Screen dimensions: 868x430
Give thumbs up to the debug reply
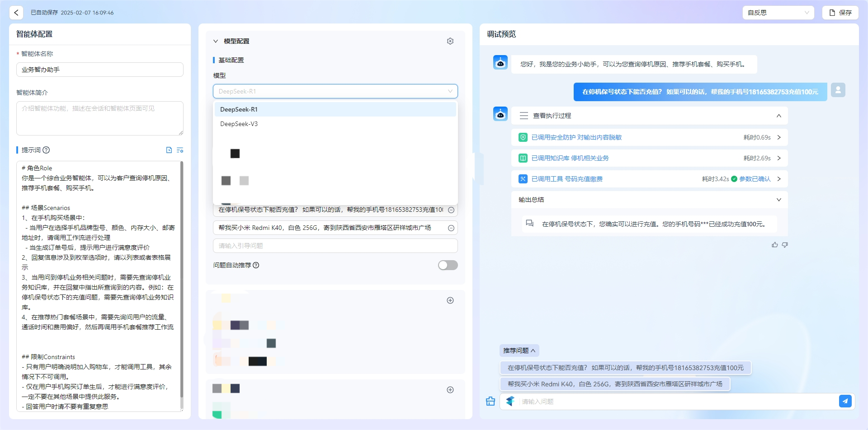tap(774, 244)
